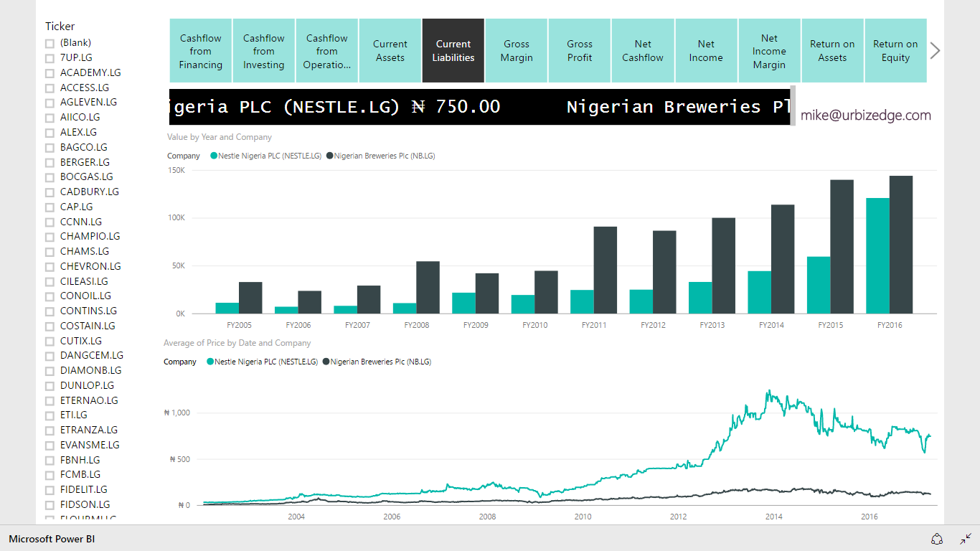Select the Gross Margin tile
This screenshot has width=980, height=551.
coord(517,51)
